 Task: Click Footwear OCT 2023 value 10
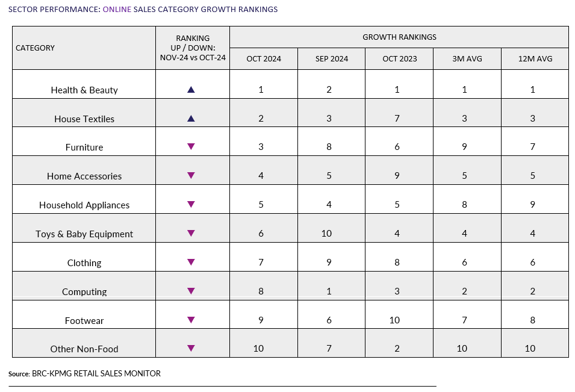point(394,320)
